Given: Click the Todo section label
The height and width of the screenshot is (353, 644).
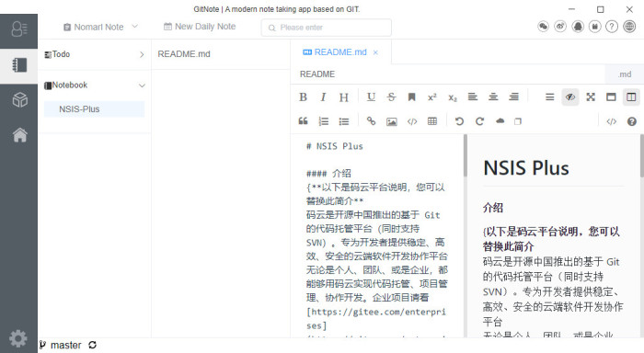Looking at the screenshot, I should click(61, 54).
